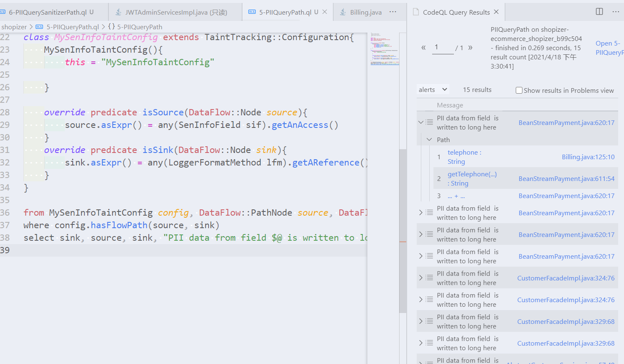Go to next results page arrow
Screen dimensions: 624x364
point(470,47)
